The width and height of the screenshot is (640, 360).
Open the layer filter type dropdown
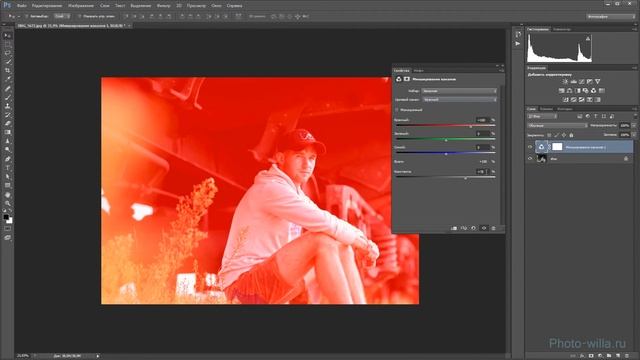(542, 116)
